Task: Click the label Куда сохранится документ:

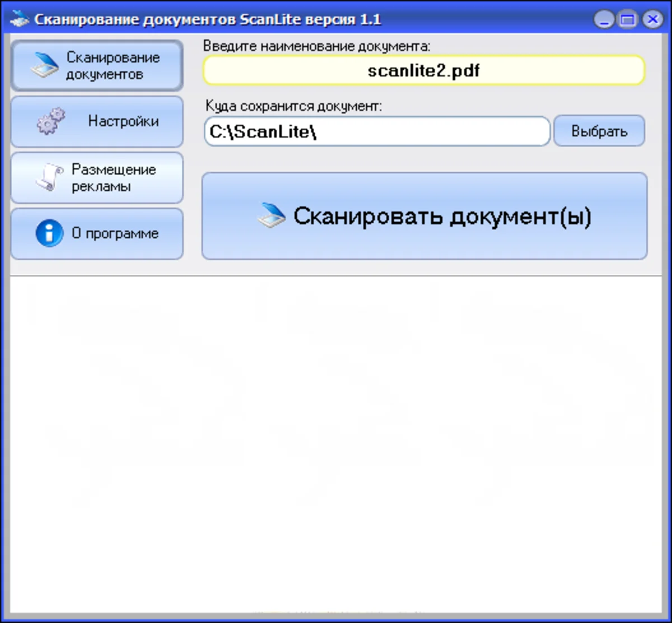Action: 293,106
